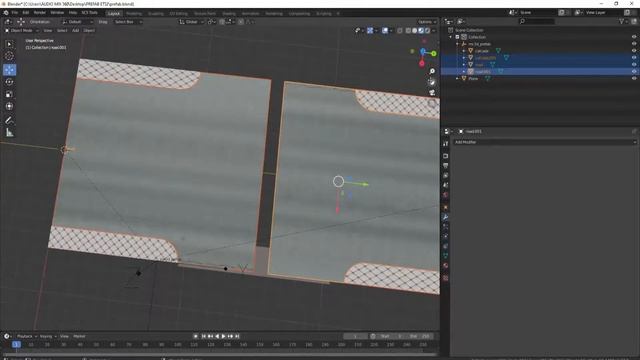Select the Annotate tool
This screenshot has width=640, height=360.
pyautogui.click(x=9, y=120)
